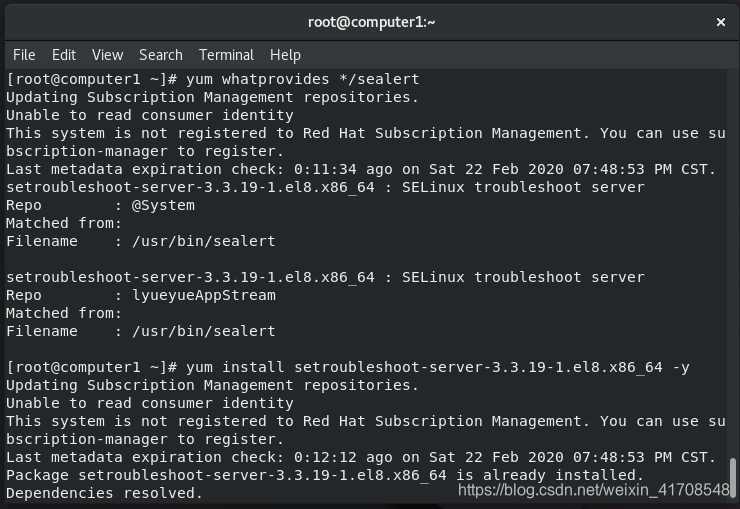Click the first setroubleshoot-server package line
The width and height of the screenshot is (740, 509).
pos(325,187)
